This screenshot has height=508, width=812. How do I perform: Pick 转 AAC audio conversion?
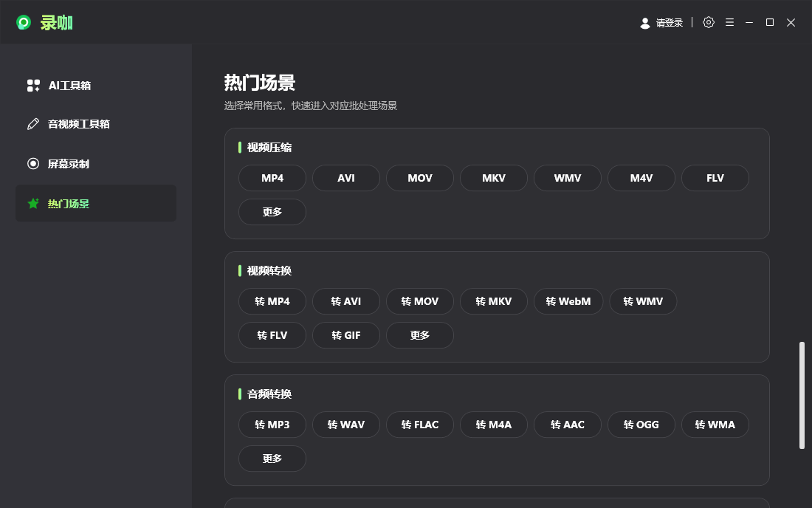568,425
